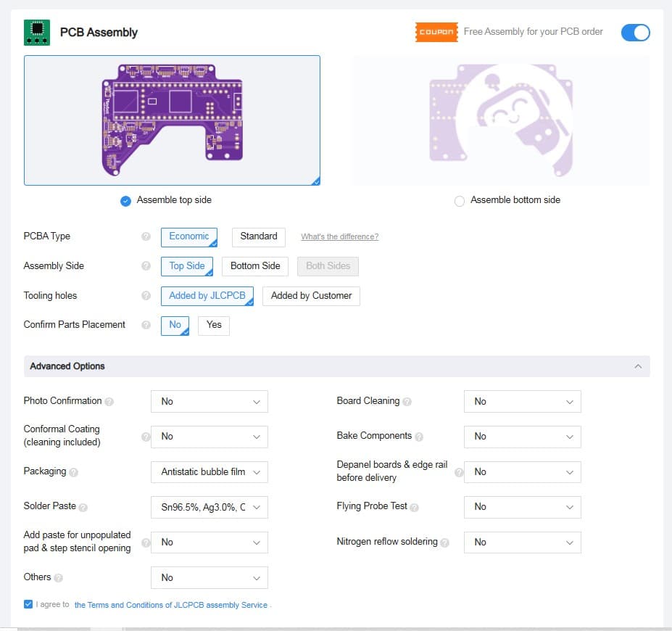Show help for Bake Components
This screenshot has width=672, height=631.
[419, 437]
